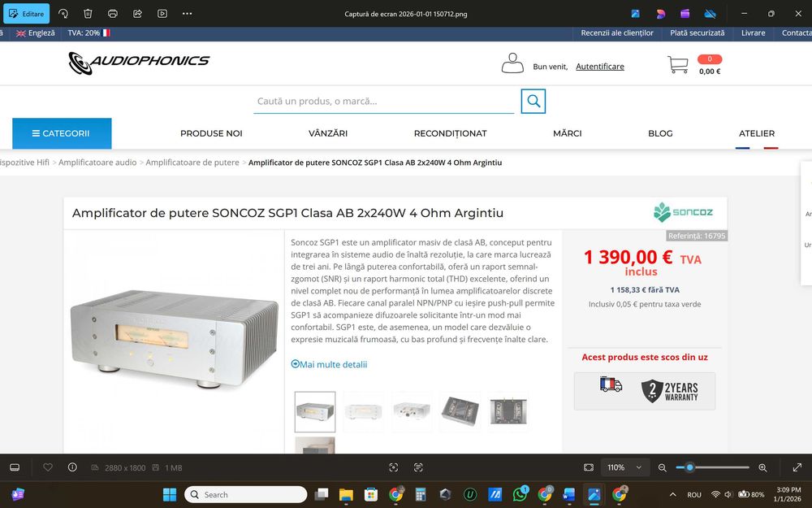Click the taskbar Search box
This screenshot has width=812, height=508.
[x=246, y=494]
